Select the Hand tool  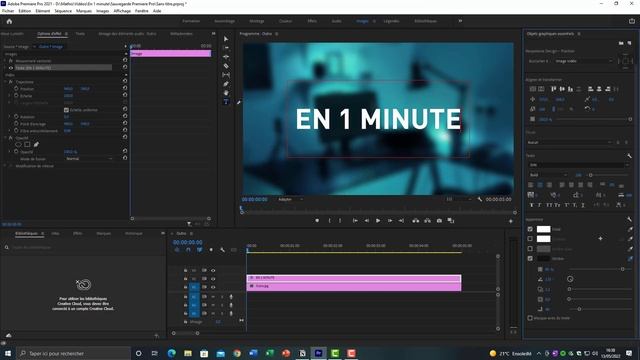click(x=226, y=93)
